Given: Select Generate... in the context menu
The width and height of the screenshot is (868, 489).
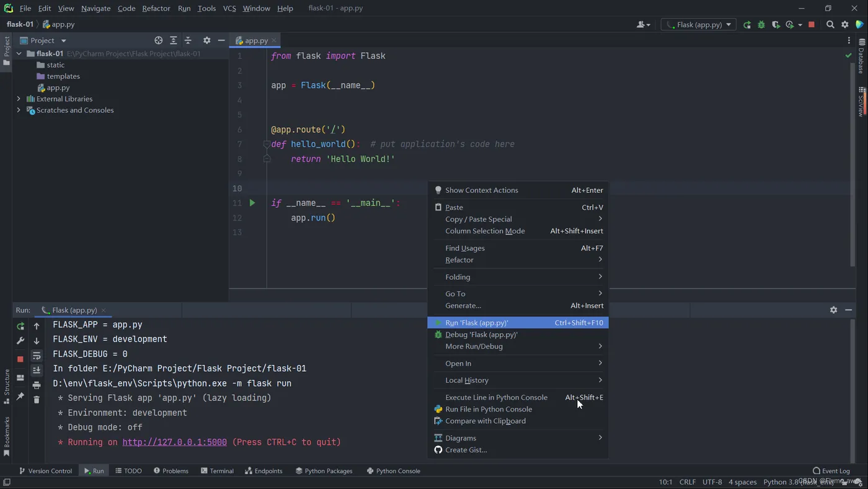Looking at the screenshot, I should tap(518, 305).
